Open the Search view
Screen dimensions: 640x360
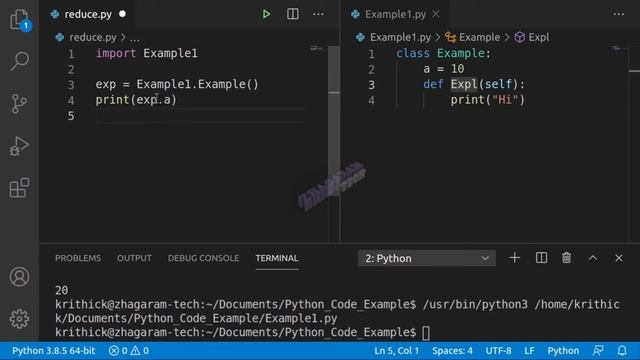(x=19, y=61)
